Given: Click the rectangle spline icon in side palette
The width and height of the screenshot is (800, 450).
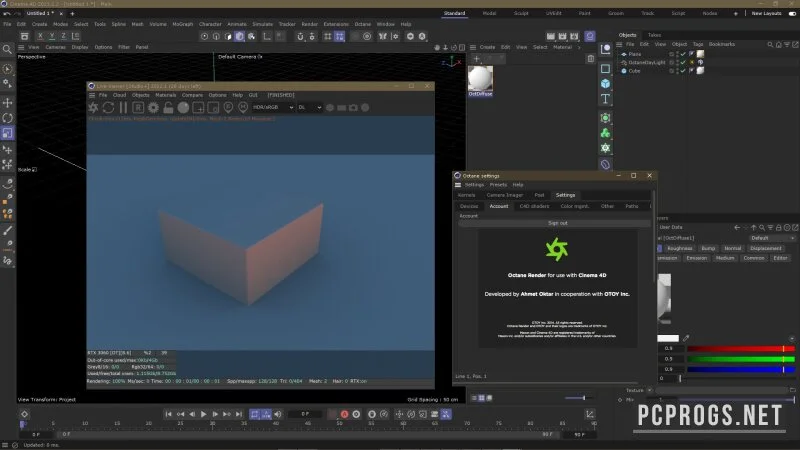Looking at the screenshot, I should (x=606, y=68).
